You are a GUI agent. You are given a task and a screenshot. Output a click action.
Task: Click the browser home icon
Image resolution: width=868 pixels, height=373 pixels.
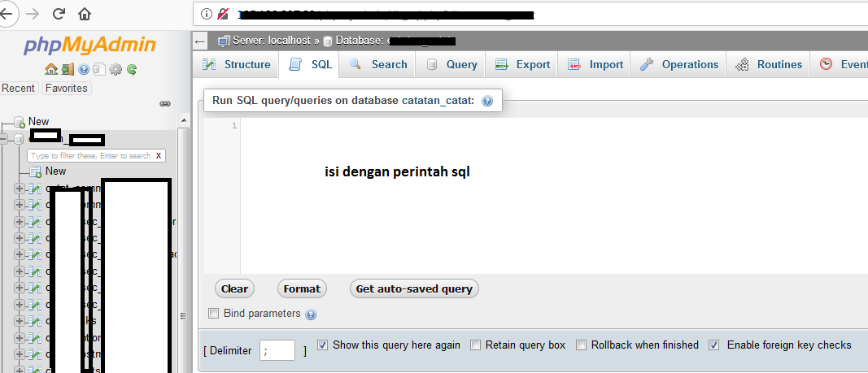click(x=85, y=14)
